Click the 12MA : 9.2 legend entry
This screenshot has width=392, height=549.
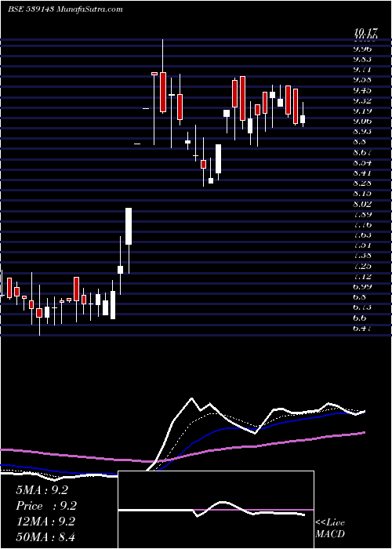[46, 522]
